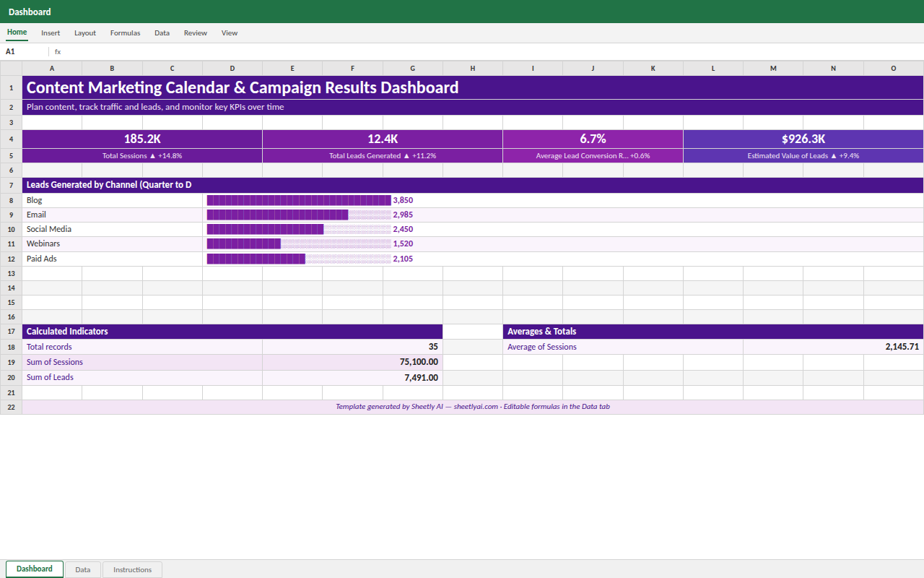The height and width of the screenshot is (578, 924).
Task: Select the Webinars row label
Action: pyautogui.click(x=113, y=243)
